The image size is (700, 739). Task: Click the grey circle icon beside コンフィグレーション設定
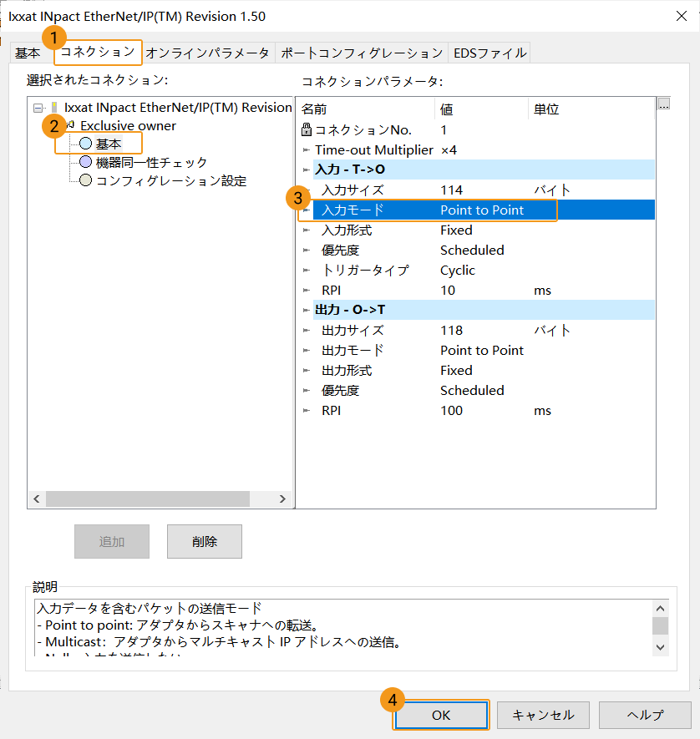(x=85, y=180)
